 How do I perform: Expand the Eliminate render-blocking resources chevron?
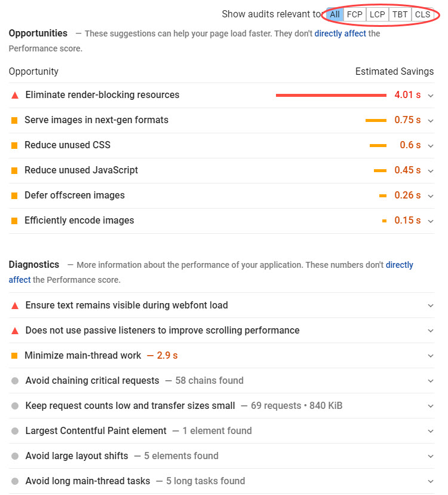coord(431,95)
